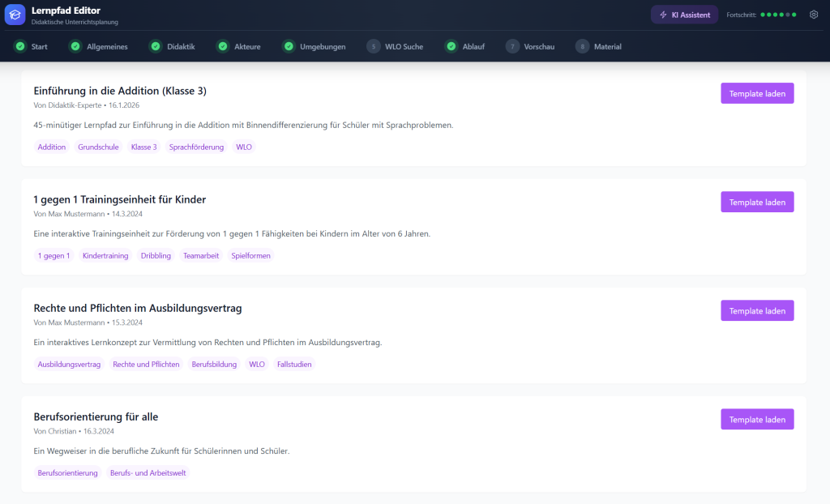Click the title Berufsorientierung für alle
The image size is (830, 504).
(x=96, y=416)
